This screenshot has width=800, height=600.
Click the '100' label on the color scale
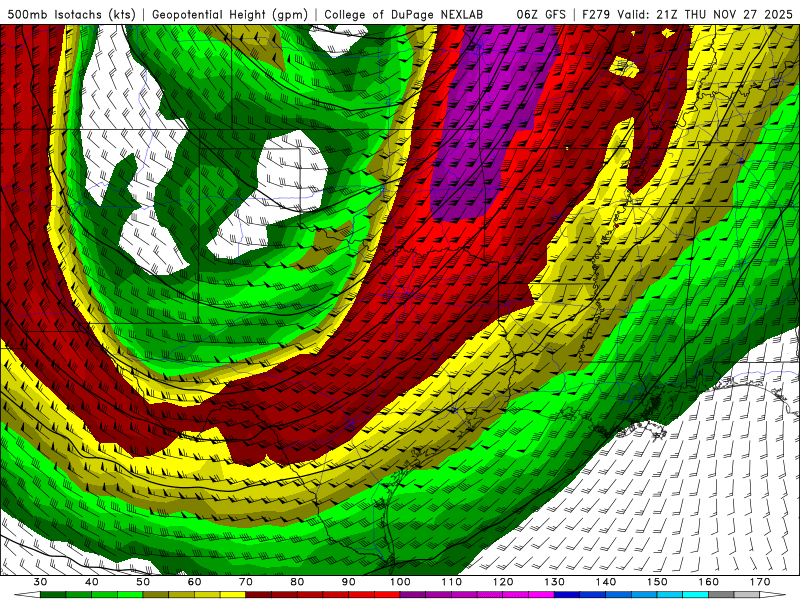coord(400,582)
